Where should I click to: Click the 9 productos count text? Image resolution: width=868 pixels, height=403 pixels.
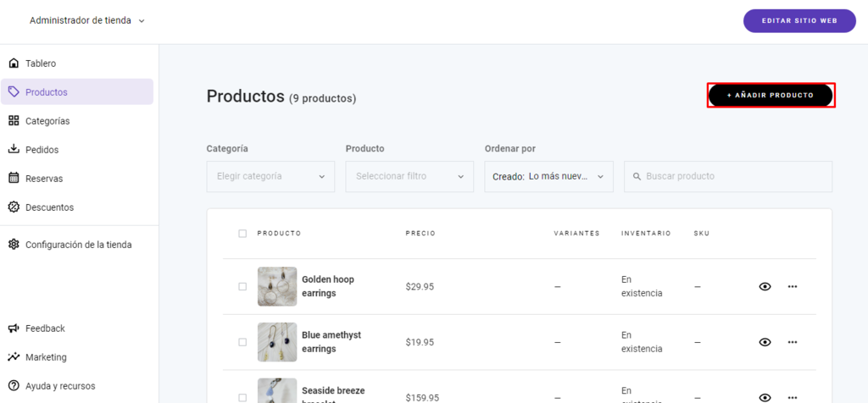click(x=323, y=98)
